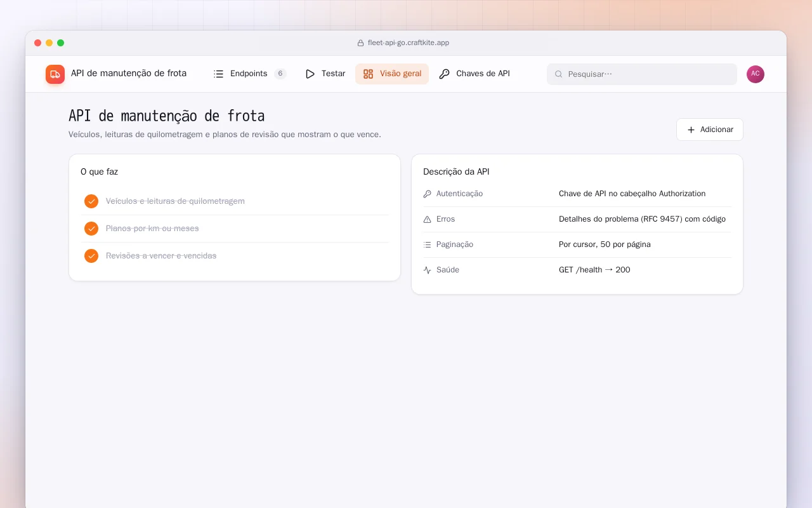The height and width of the screenshot is (508, 812).
Task: Click the Visão geral grid icon
Action: [x=368, y=74]
